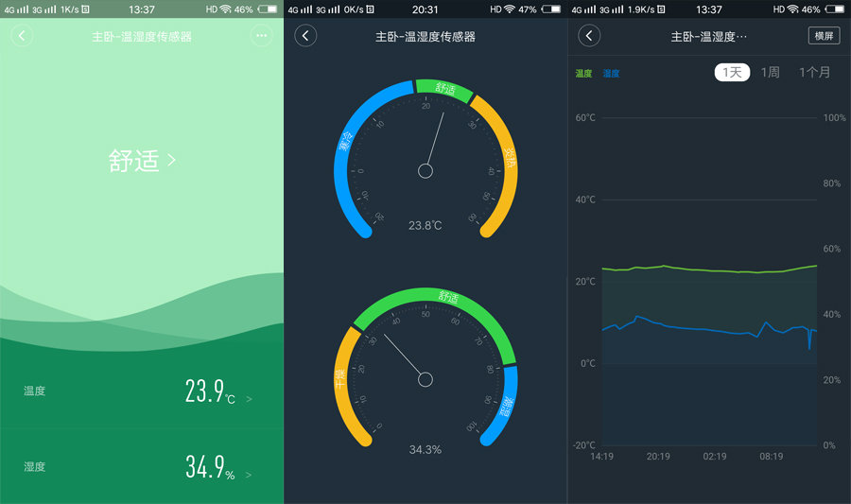Tap the Wi-Fi icon in chart screen status bar
851x504 pixels.
793,9
